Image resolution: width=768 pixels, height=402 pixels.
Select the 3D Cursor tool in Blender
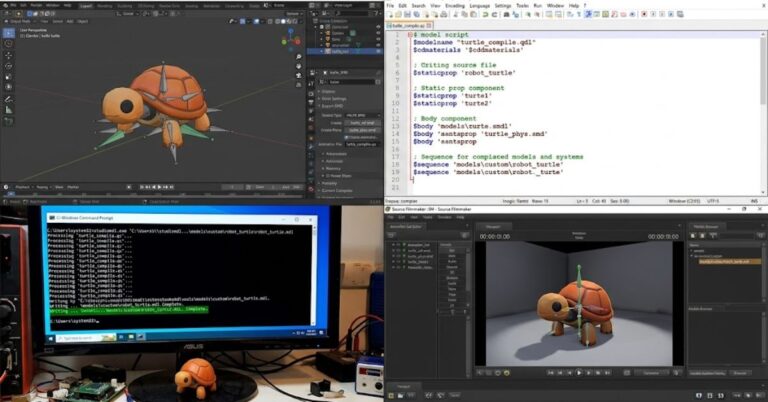click(9, 44)
